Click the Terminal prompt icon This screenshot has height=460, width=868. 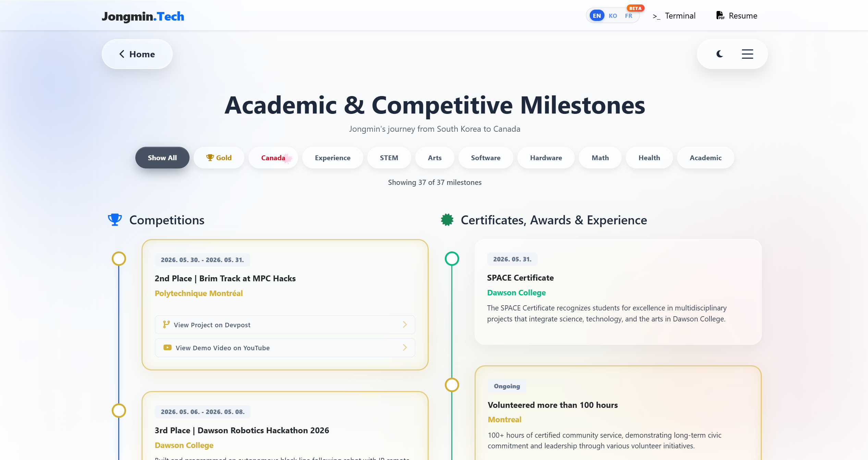[x=656, y=16]
